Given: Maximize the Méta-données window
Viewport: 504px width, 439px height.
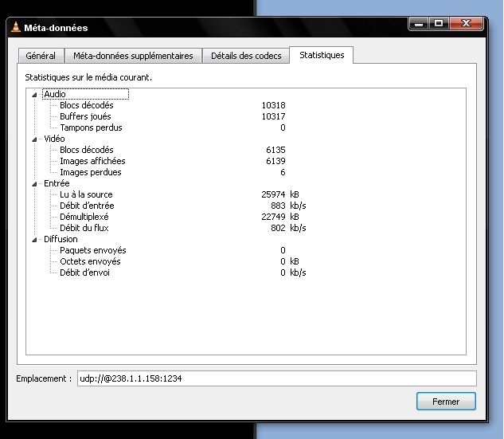Looking at the screenshot, I should [x=439, y=25].
